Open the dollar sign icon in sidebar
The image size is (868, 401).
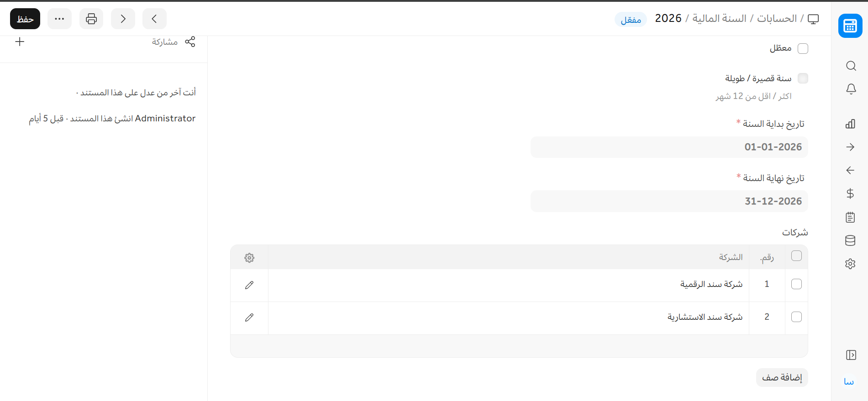coord(850,193)
